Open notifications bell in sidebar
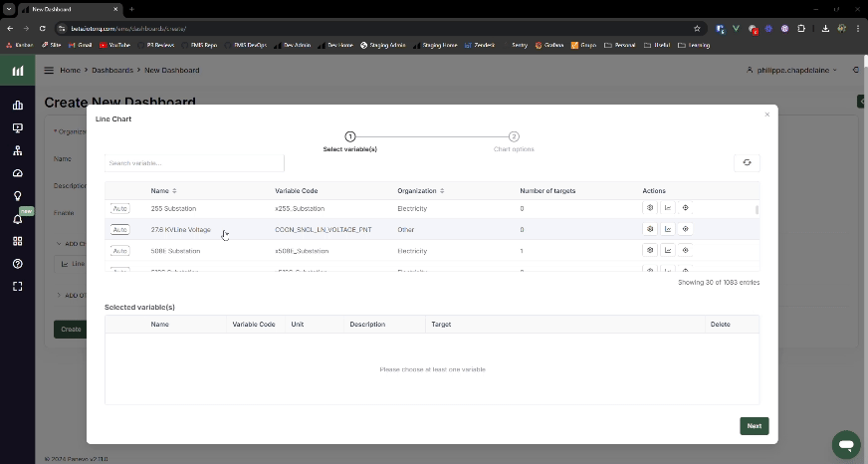 click(18, 219)
